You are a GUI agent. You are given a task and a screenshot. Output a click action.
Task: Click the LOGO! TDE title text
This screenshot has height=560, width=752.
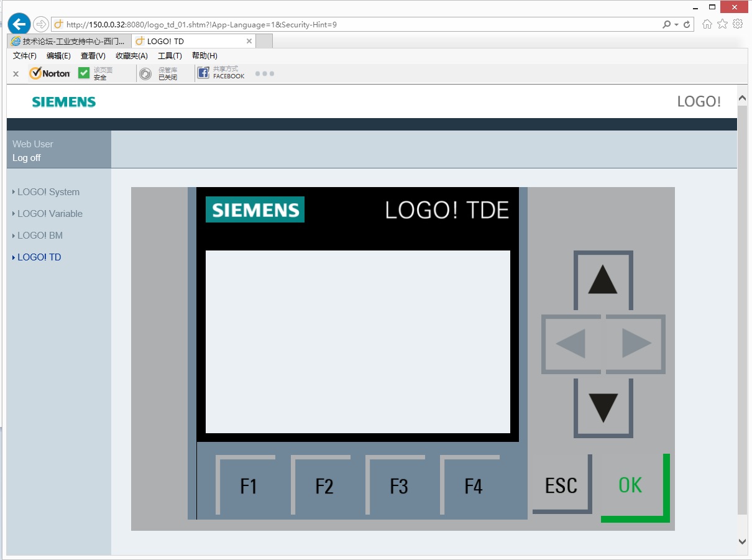447,210
